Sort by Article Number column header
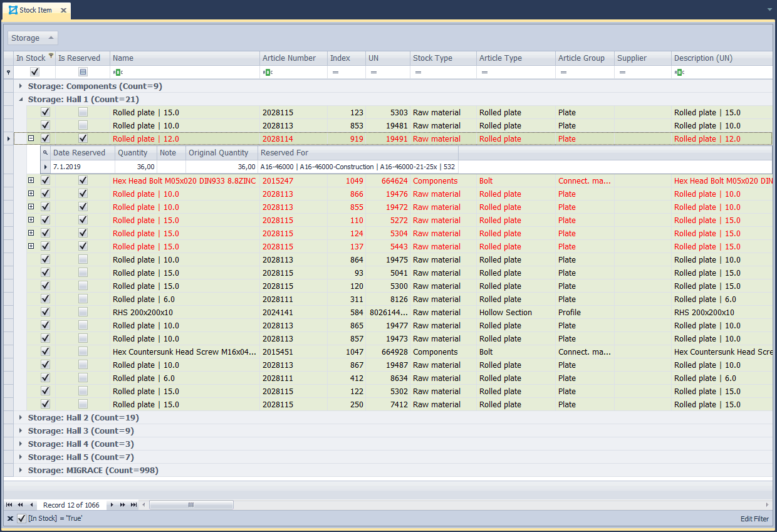This screenshot has height=532, width=777. click(x=289, y=58)
